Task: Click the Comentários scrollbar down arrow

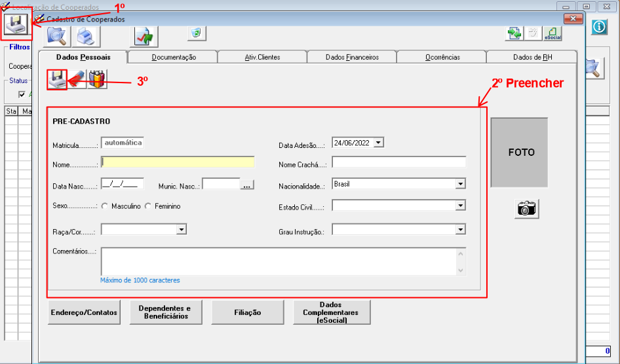Action: pos(461,270)
